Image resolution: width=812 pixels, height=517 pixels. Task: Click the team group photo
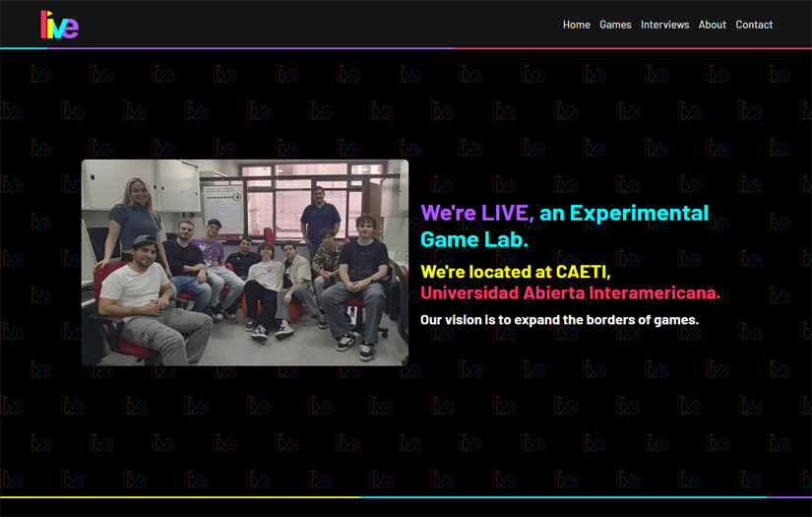pyautogui.click(x=245, y=263)
